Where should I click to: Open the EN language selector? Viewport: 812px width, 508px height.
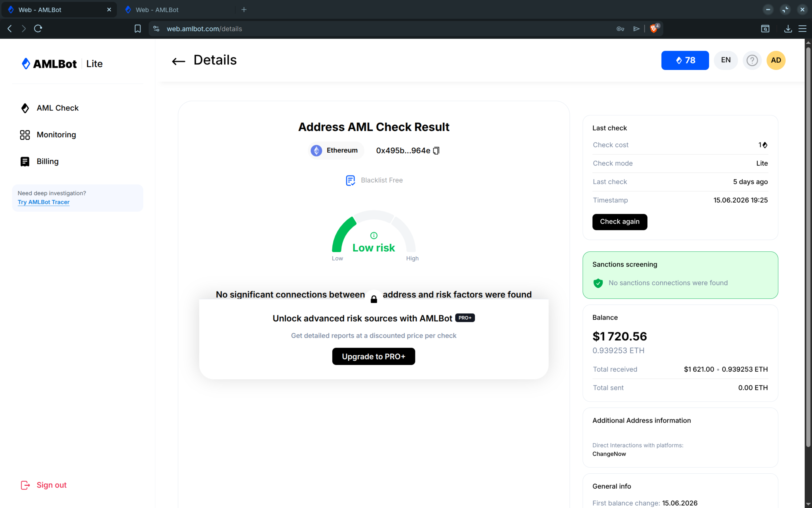tap(726, 61)
